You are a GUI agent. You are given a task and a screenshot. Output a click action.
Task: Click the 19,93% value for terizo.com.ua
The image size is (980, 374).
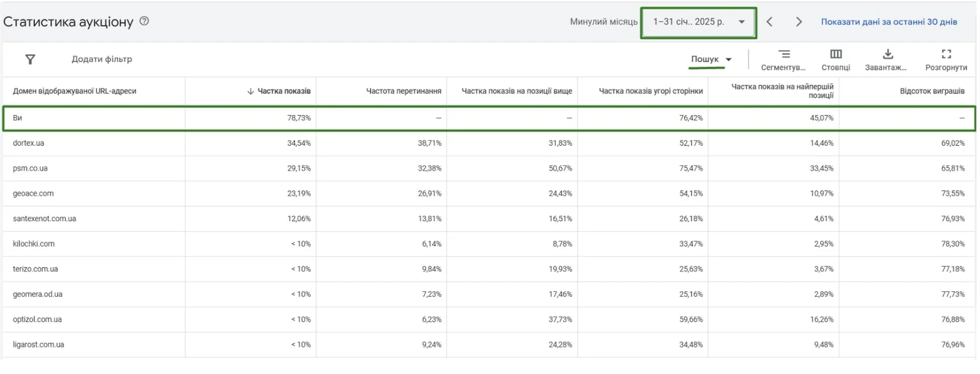560,269
